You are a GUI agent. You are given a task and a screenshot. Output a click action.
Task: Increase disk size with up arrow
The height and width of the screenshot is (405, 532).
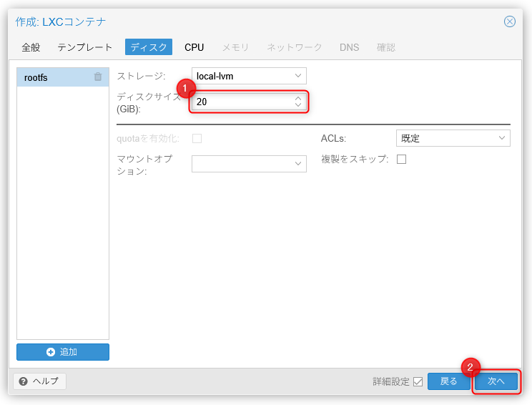298,99
